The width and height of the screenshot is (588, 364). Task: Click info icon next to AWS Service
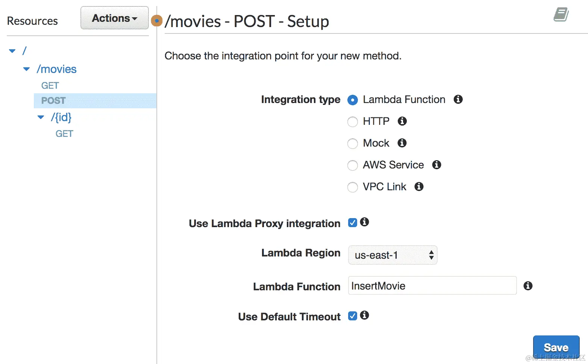[x=436, y=165]
